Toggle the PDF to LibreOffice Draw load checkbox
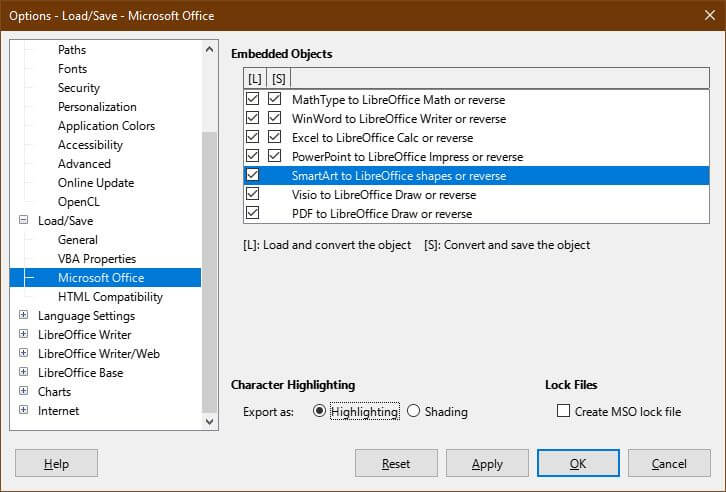Viewport: 726px width, 492px height. 253,214
